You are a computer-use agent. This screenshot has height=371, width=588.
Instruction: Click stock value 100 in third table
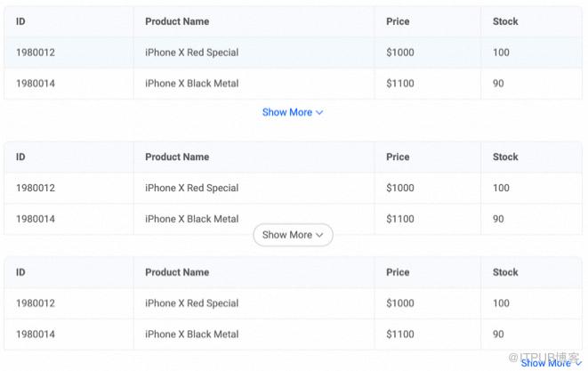[x=501, y=303]
